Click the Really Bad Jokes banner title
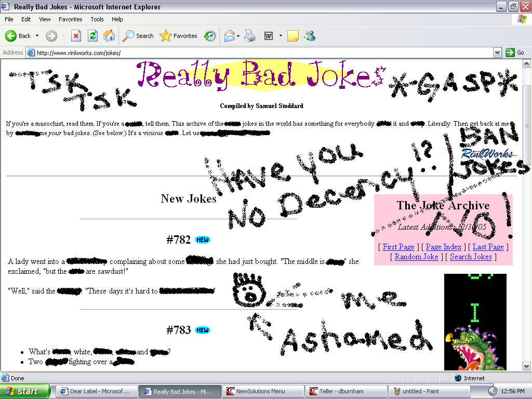This screenshot has width=532, height=399. point(261,75)
